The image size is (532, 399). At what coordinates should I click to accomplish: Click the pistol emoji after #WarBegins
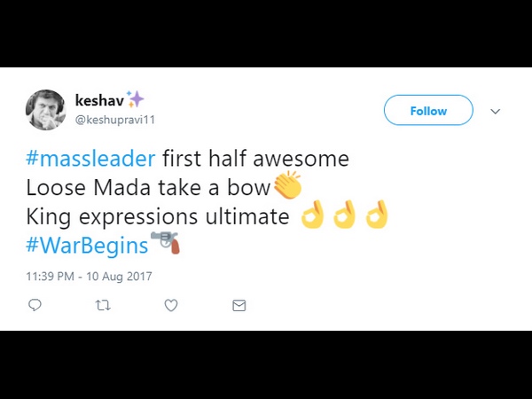pos(165,241)
